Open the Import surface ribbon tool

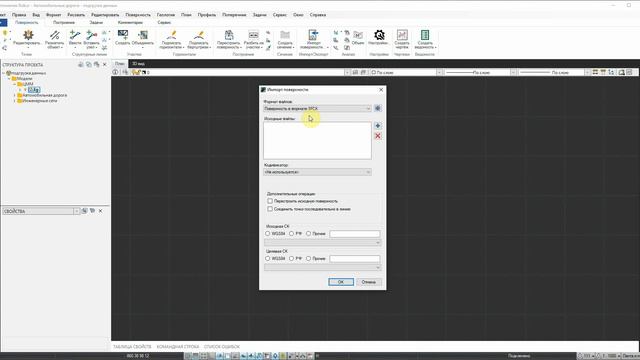[x=313, y=39]
